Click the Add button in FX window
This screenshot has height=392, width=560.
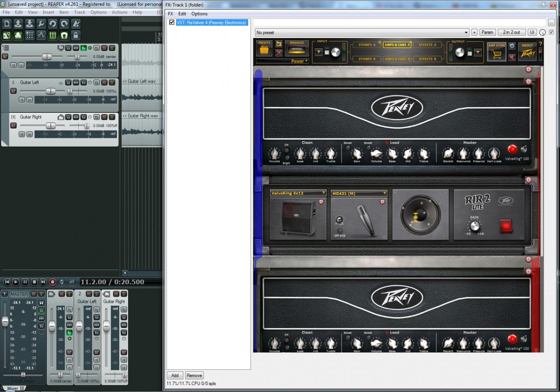(175, 375)
